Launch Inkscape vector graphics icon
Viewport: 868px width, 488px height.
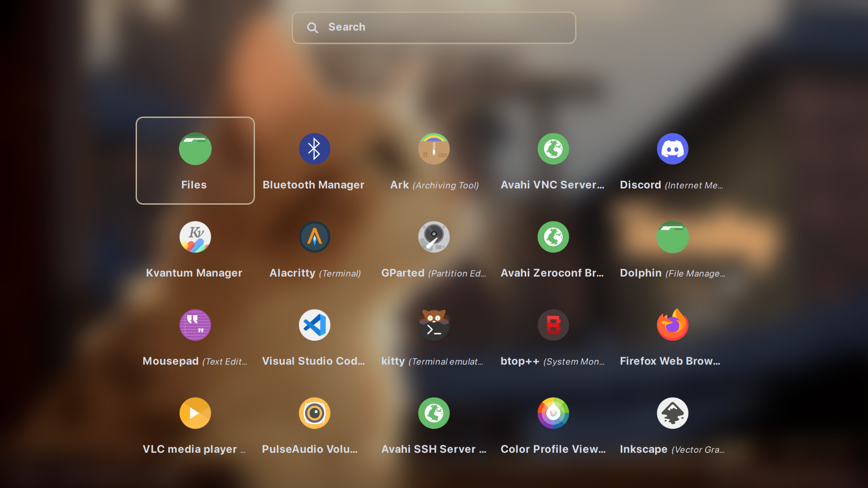[x=673, y=413]
